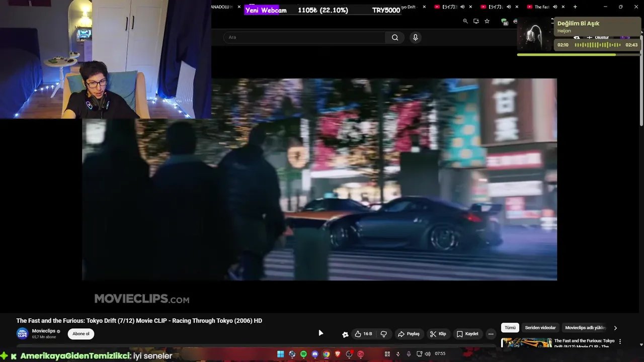Select the Tümü filter chip
644x362 pixels.
[x=510, y=328]
